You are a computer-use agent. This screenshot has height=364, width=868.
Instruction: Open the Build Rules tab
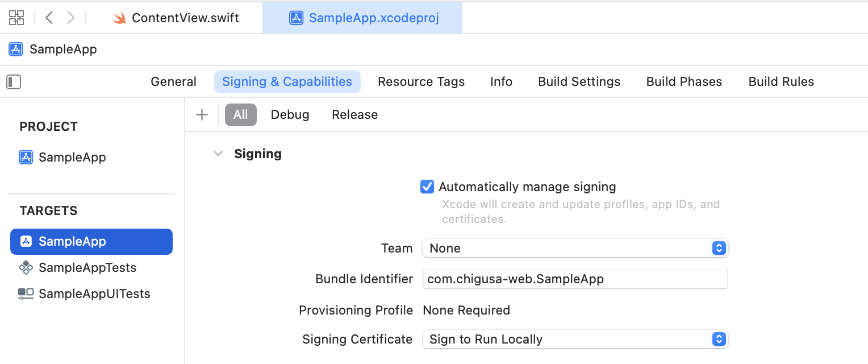pos(781,82)
